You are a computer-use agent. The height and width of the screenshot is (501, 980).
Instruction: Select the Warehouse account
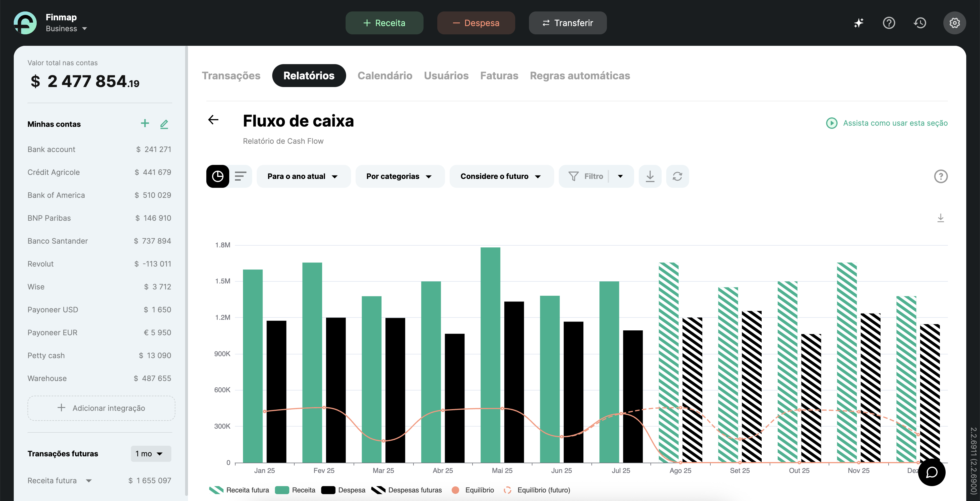coord(99,378)
